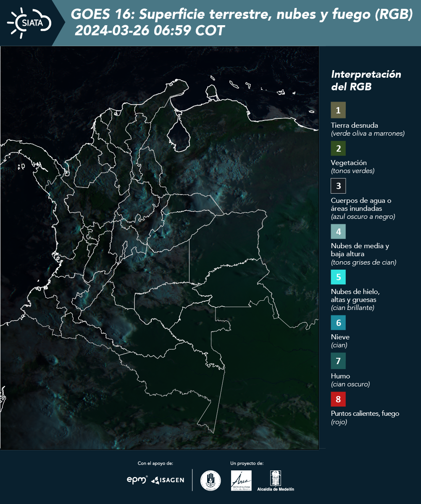Screen dimensions: 421x504
Task: Click the Área Metropolitana logo
Action: [x=242, y=480]
